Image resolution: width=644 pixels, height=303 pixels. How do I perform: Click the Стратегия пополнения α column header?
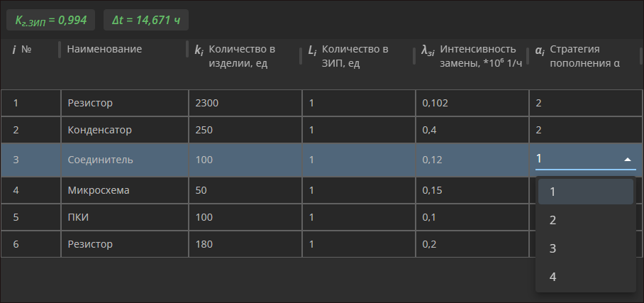[x=578, y=56]
